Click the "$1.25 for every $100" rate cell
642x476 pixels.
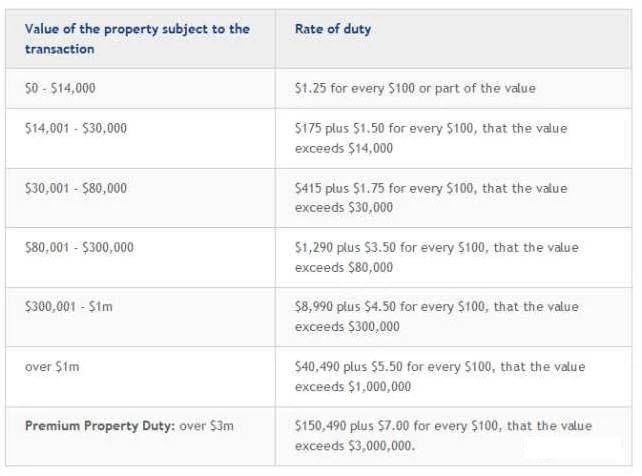tap(415, 88)
